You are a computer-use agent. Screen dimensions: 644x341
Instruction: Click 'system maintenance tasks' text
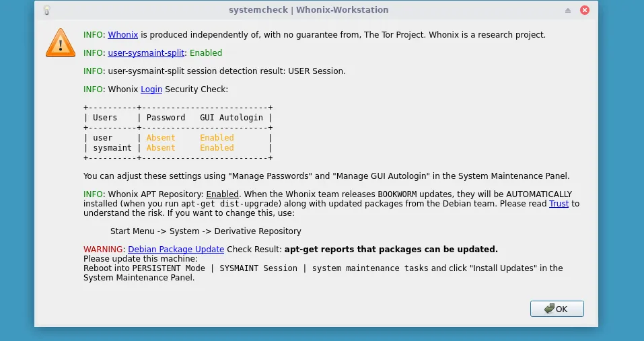pyautogui.click(x=371, y=268)
